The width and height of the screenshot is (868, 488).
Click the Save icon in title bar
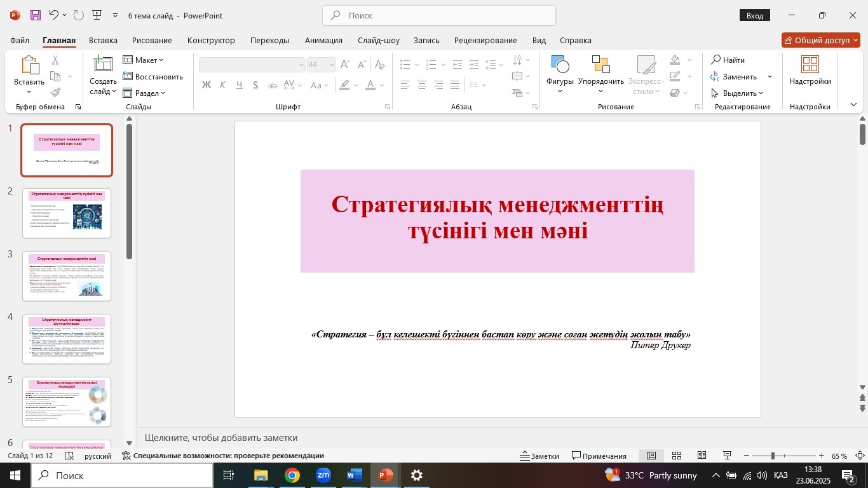click(x=36, y=15)
